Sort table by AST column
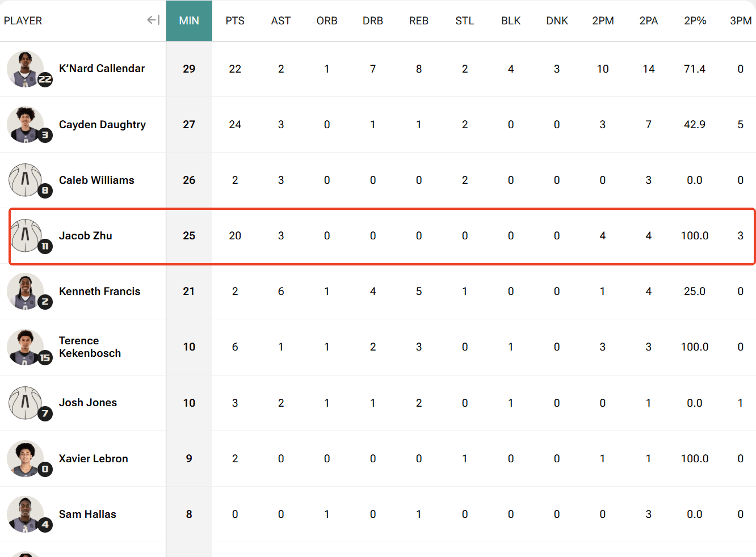The width and height of the screenshot is (756, 557). coord(281,20)
